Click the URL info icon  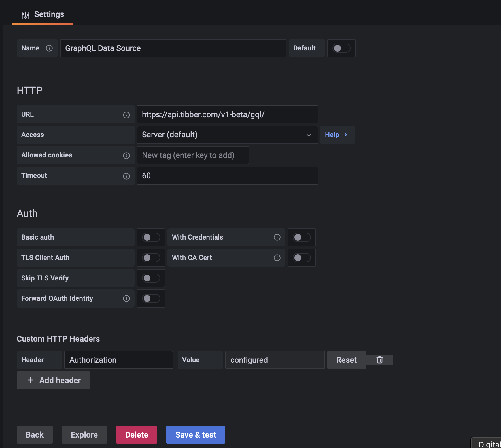(126, 115)
